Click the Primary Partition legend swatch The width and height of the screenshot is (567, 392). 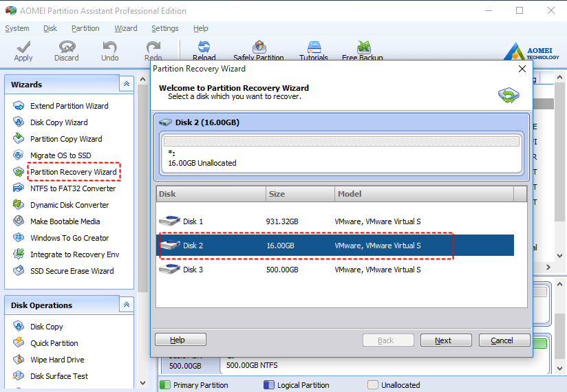[x=165, y=385]
